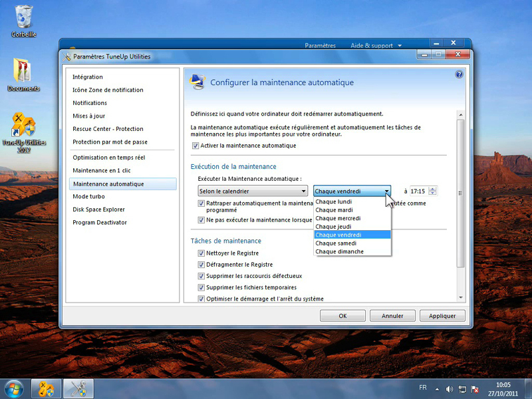Screen dimensions: 532x399
Task: Increase the time with up spinner
Action: pos(433,189)
